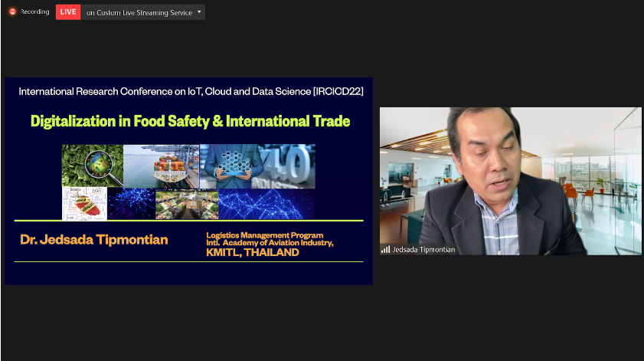
Task: Click the blue fiber optic lights image
Action: pyautogui.click(x=131, y=204)
